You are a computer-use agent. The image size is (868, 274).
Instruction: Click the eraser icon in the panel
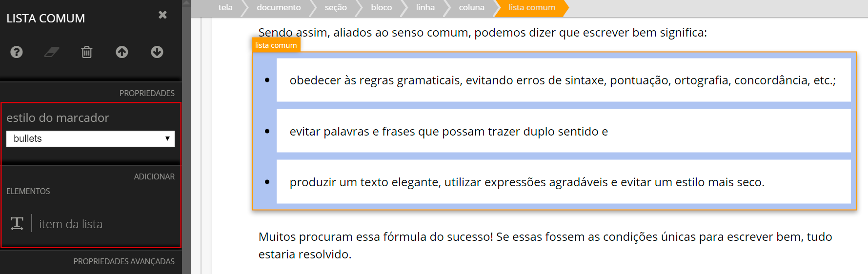pos(52,52)
